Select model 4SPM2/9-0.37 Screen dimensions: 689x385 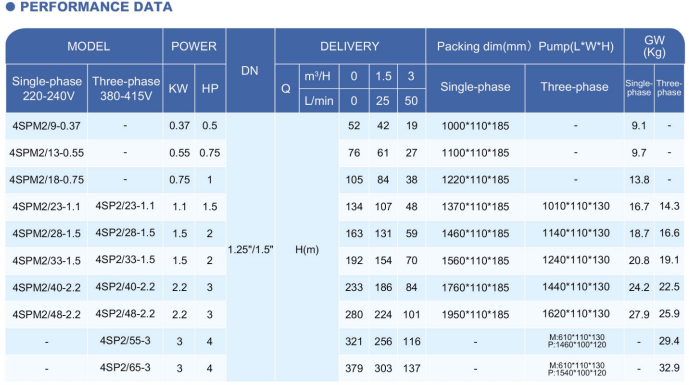pyautogui.click(x=47, y=126)
